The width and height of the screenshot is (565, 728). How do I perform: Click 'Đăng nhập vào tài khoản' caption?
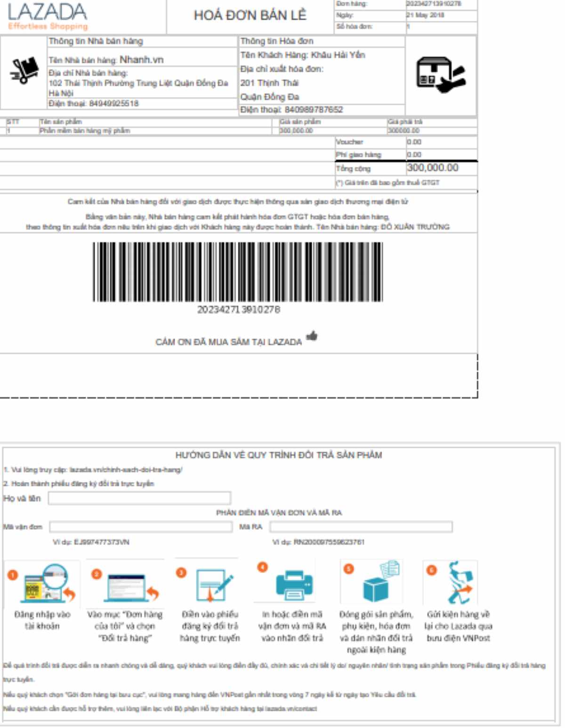click(x=42, y=620)
